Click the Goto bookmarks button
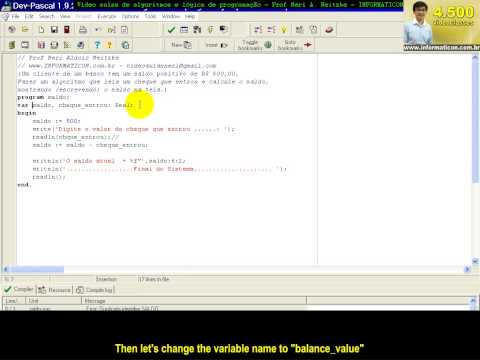The height and width of the screenshot is (360, 480). coord(294,45)
